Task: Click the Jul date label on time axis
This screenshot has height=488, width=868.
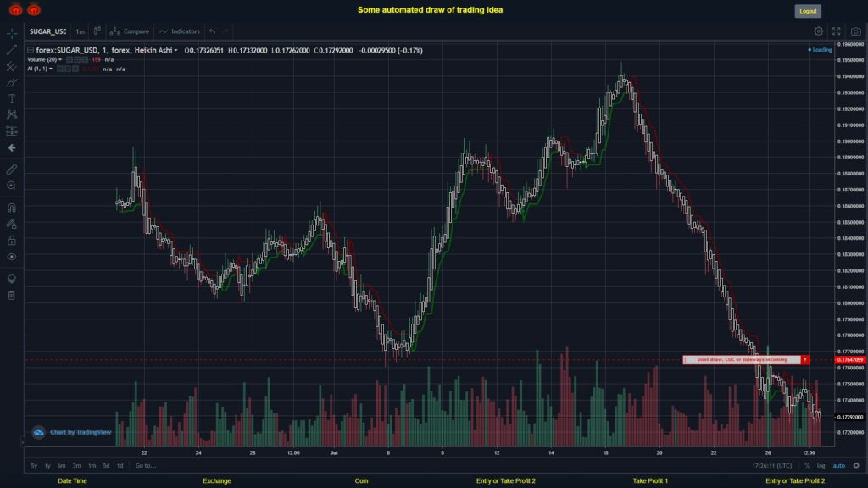Action: (x=334, y=452)
